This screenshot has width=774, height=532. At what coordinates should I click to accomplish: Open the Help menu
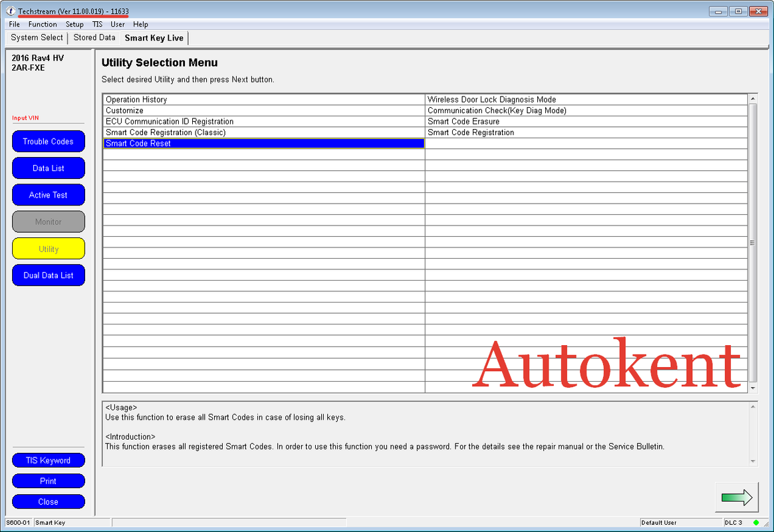[x=141, y=24]
